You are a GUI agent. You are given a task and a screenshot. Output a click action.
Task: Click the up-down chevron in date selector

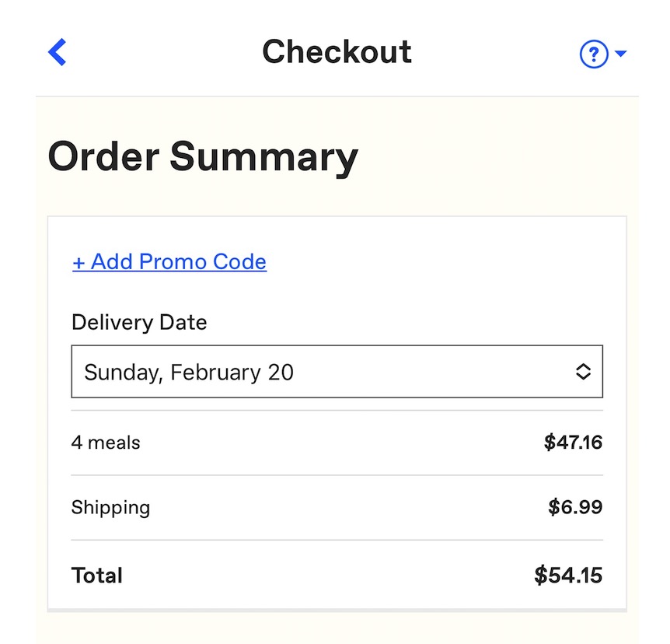point(583,372)
